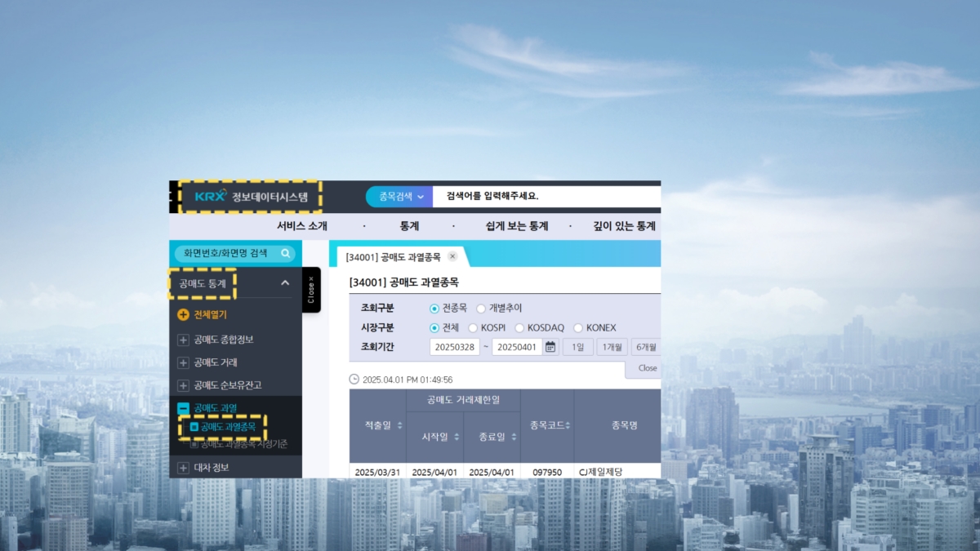
Task: Sort by 종목코드 column arrows
Action: coord(567,425)
